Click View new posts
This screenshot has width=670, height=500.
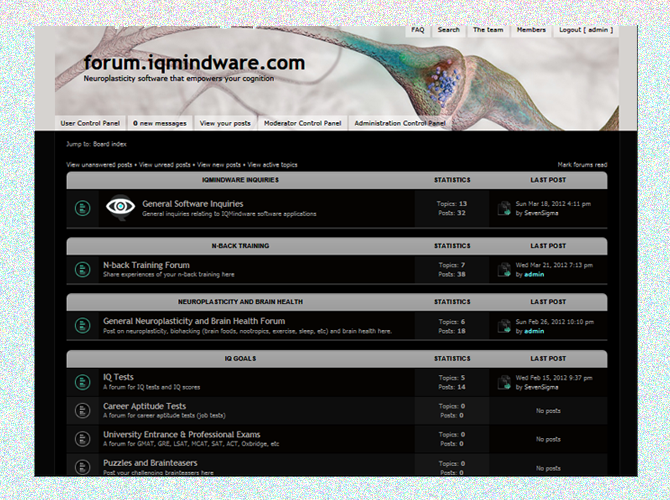coord(219,165)
